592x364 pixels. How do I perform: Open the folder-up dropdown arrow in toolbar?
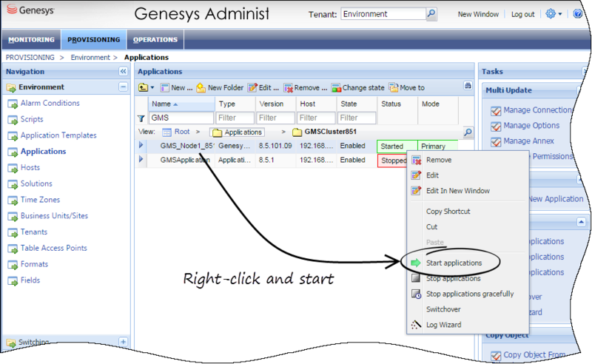click(152, 87)
